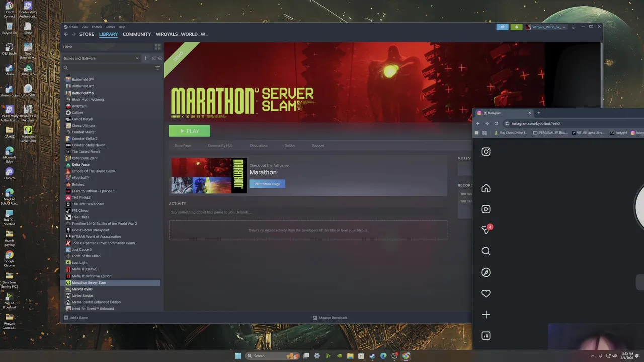Open Instagram Search magnifier icon
This screenshot has width=644, height=362.
point(486,251)
